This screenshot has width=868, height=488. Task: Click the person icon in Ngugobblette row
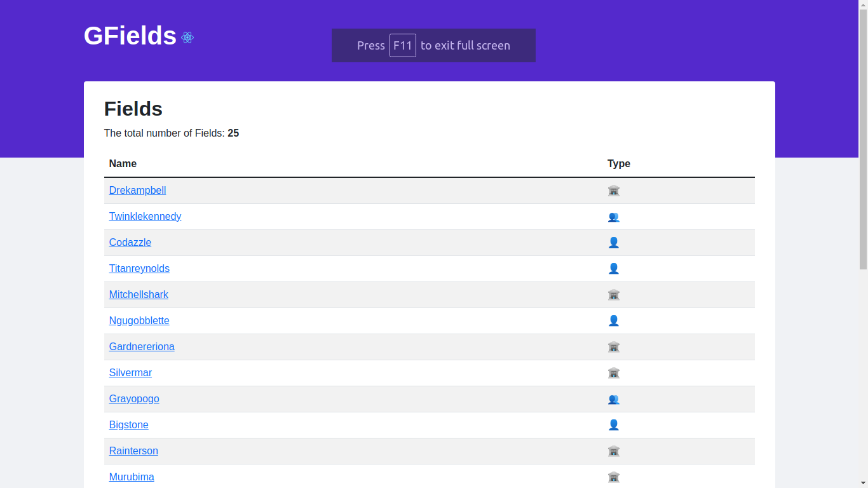613,321
